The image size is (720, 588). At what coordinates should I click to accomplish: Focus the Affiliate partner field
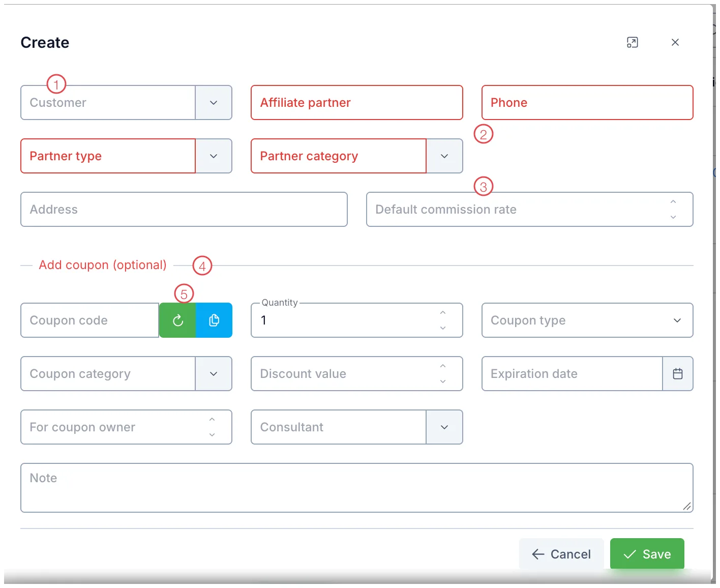[x=357, y=103]
